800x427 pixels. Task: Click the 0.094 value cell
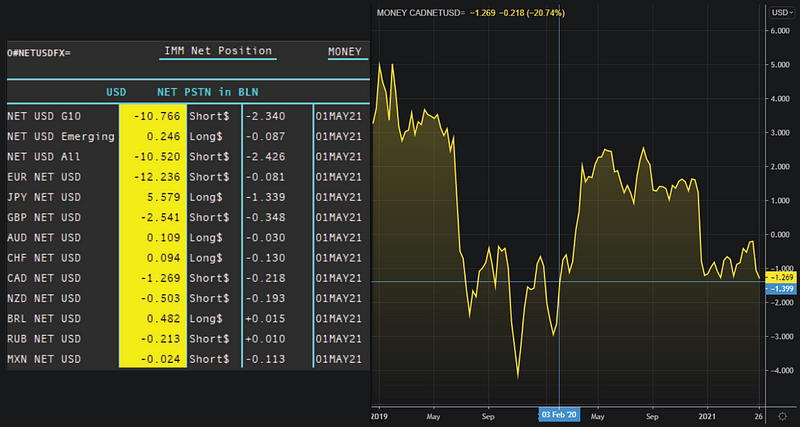coord(164,258)
